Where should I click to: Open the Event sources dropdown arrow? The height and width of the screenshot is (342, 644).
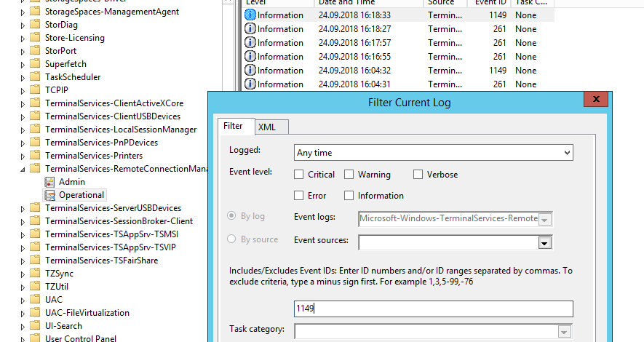click(544, 243)
